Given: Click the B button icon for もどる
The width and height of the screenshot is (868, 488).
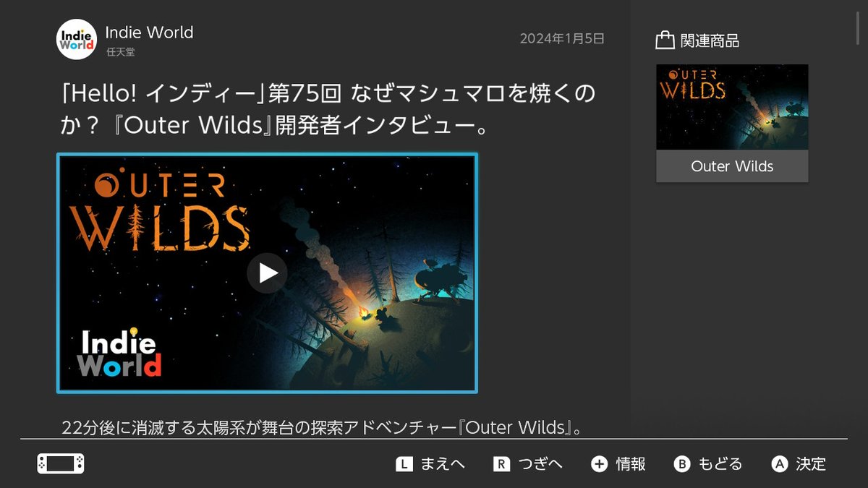Looking at the screenshot, I should click(x=682, y=464).
